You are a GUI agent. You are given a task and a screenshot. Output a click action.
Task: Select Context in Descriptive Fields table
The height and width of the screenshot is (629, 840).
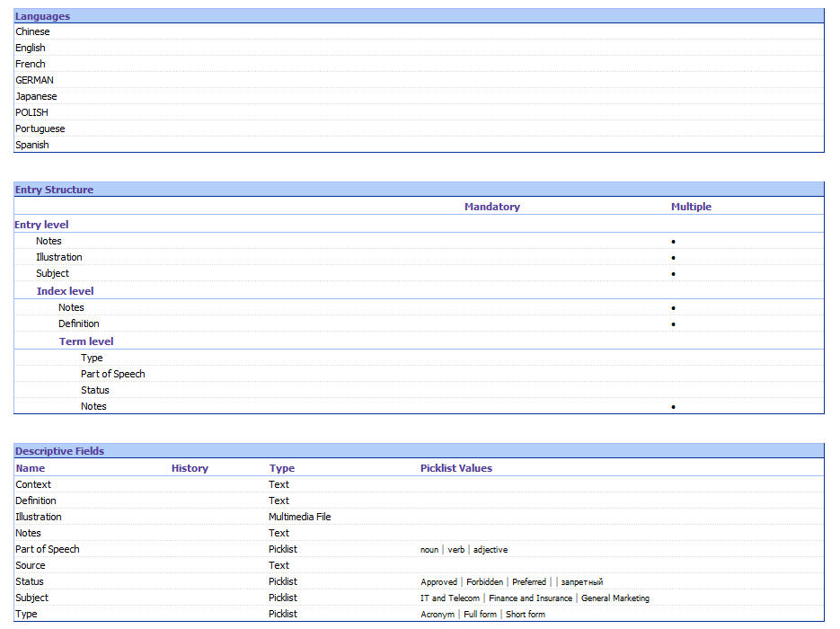[x=33, y=484]
